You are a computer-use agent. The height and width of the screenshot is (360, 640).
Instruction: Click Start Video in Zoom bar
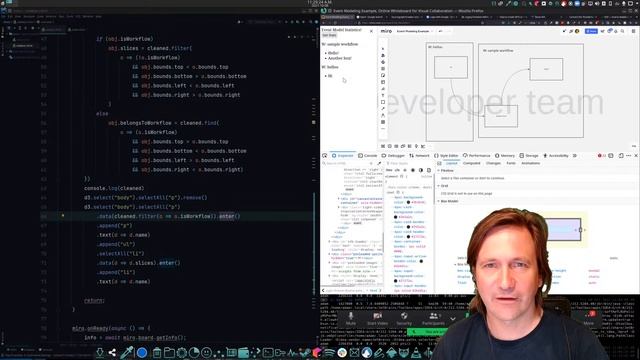click(x=377, y=319)
